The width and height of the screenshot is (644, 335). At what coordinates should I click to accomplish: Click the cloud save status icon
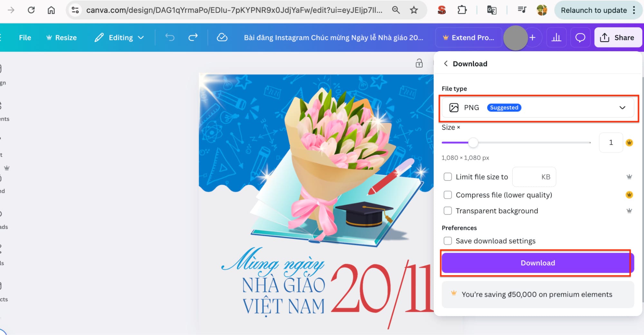pyautogui.click(x=222, y=38)
